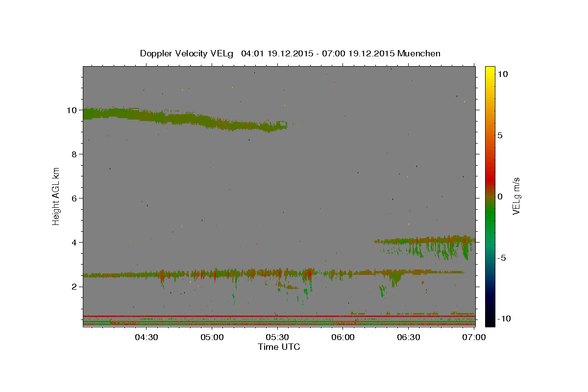Pick the yellow top of the colorbar
The image size is (588, 392).
click(x=490, y=70)
